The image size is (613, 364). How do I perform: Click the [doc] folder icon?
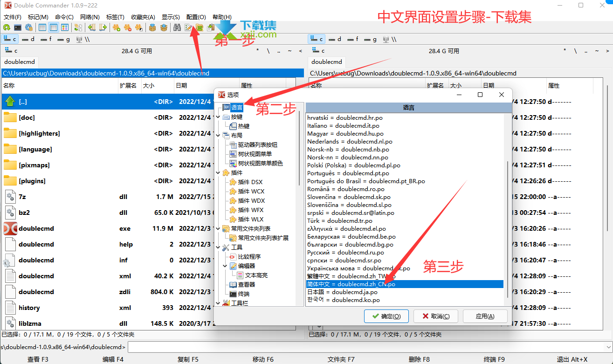pos(10,117)
